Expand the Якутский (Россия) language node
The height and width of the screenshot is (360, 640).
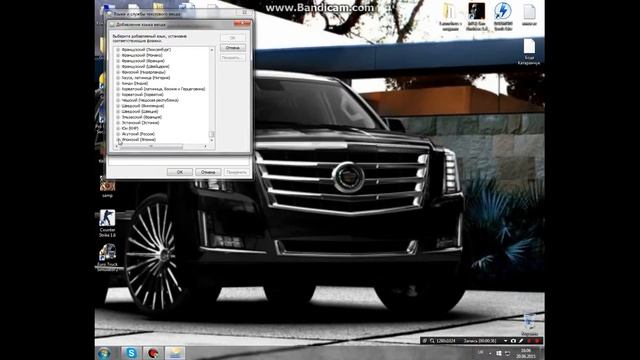pos(118,134)
